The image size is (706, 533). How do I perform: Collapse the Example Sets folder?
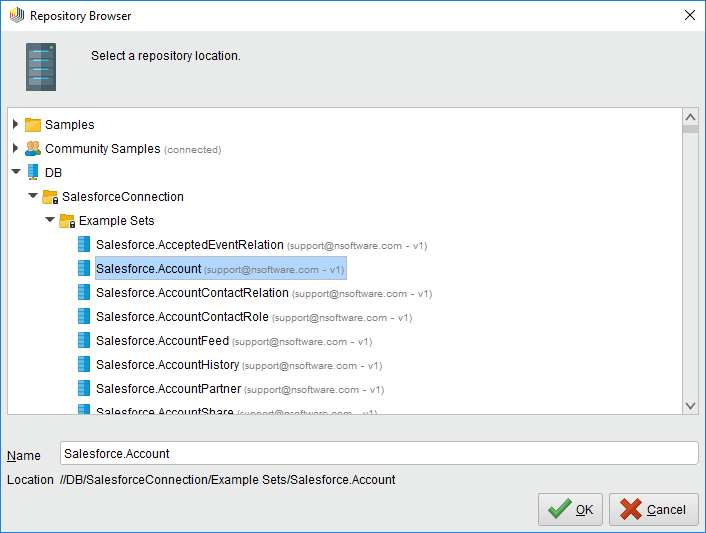tap(50, 220)
